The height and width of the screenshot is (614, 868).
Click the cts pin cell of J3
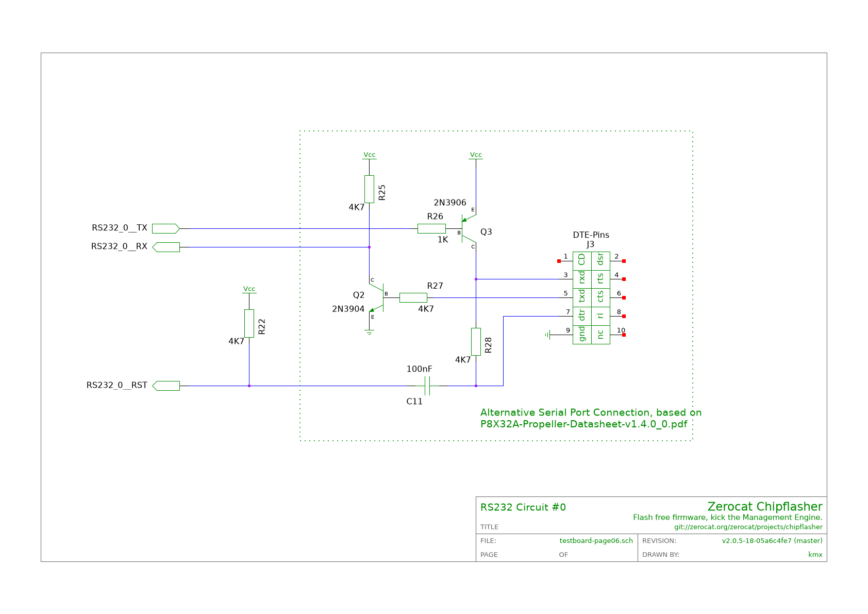point(600,297)
